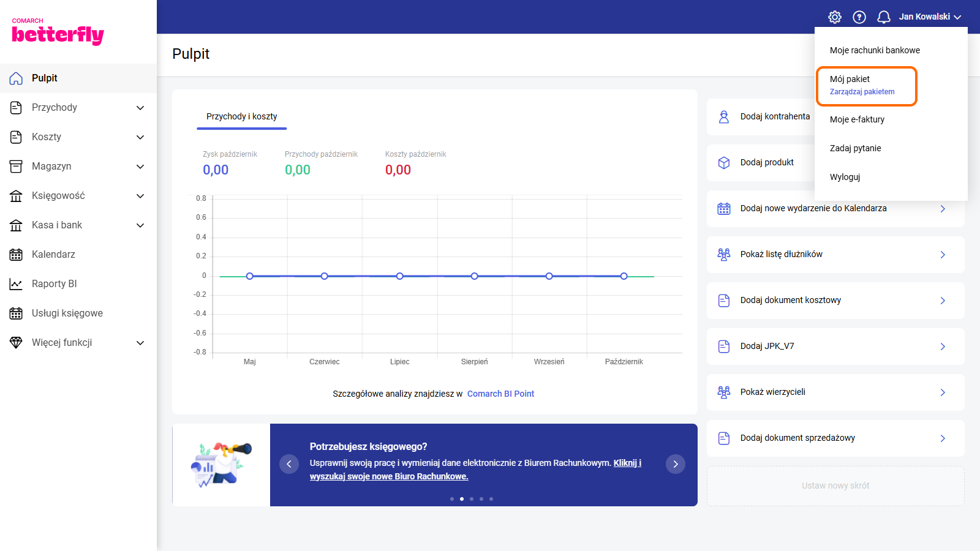Click the Październik data point on chart

pos(624,276)
